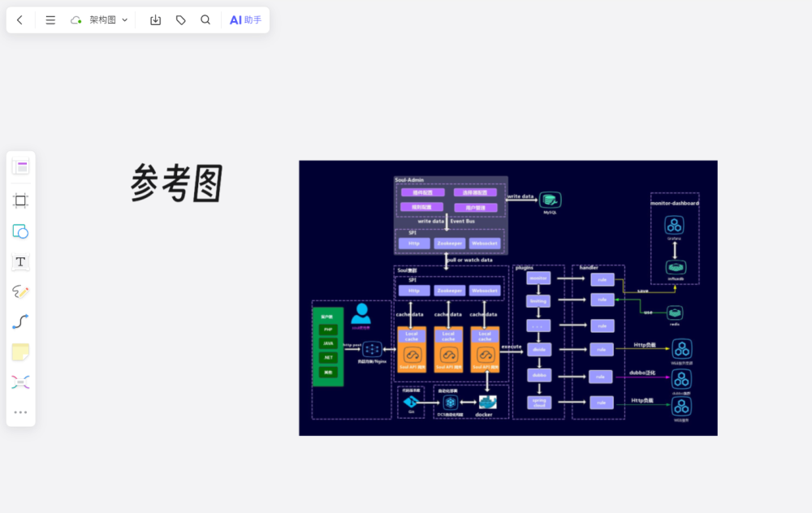Image resolution: width=812 pixels, height=513 pixels.
Task: Open the templates panel icon at sidebar top
Action: point(19,166)
